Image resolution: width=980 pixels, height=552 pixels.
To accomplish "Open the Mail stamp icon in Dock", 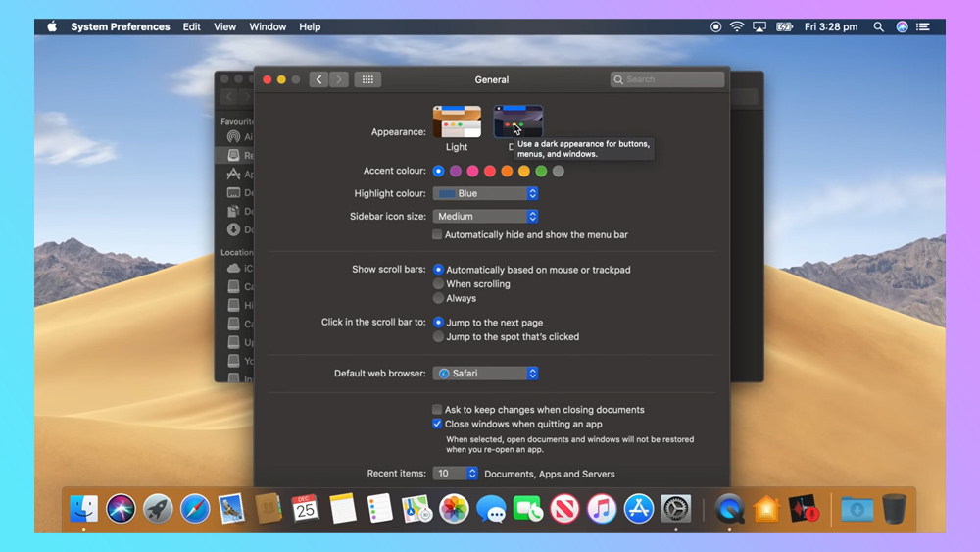I will pos(231,508).
